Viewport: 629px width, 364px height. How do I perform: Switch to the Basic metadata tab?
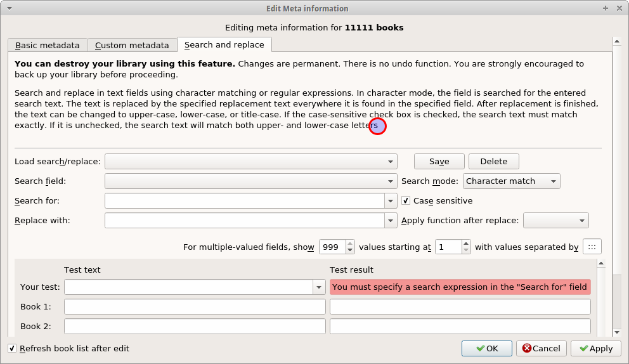click(x=48, y=45)
